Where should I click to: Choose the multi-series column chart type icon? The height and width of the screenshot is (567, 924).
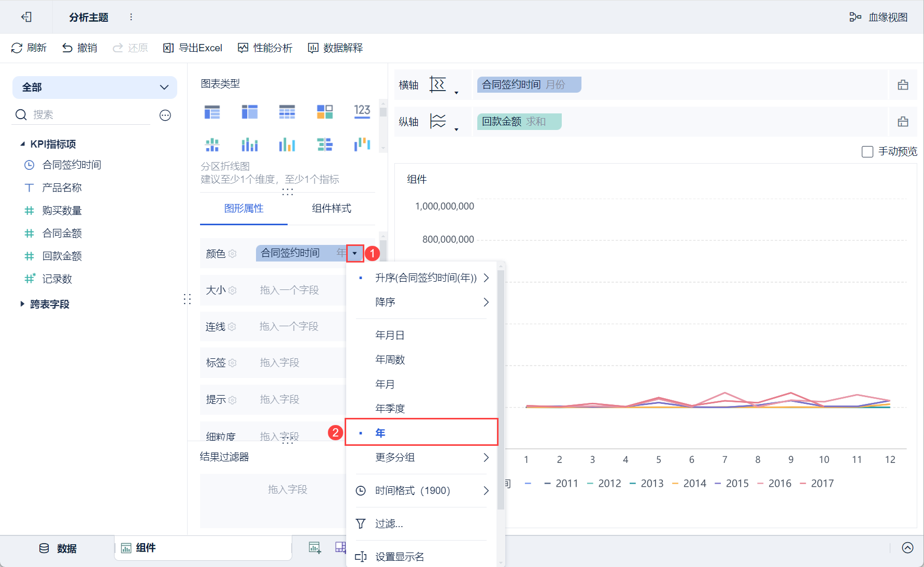coord(287,145)
